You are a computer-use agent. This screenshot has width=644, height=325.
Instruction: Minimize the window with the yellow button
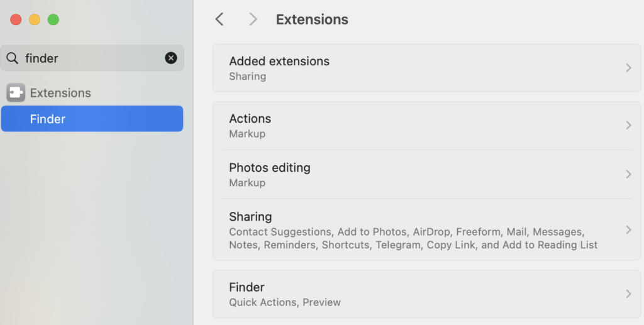pyautogui.click(x=35, y=19)
